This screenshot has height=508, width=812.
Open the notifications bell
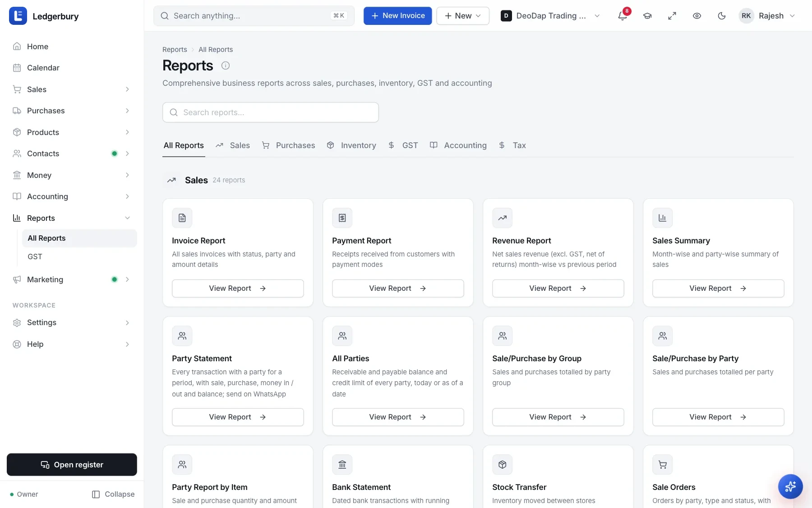[623, 16]
